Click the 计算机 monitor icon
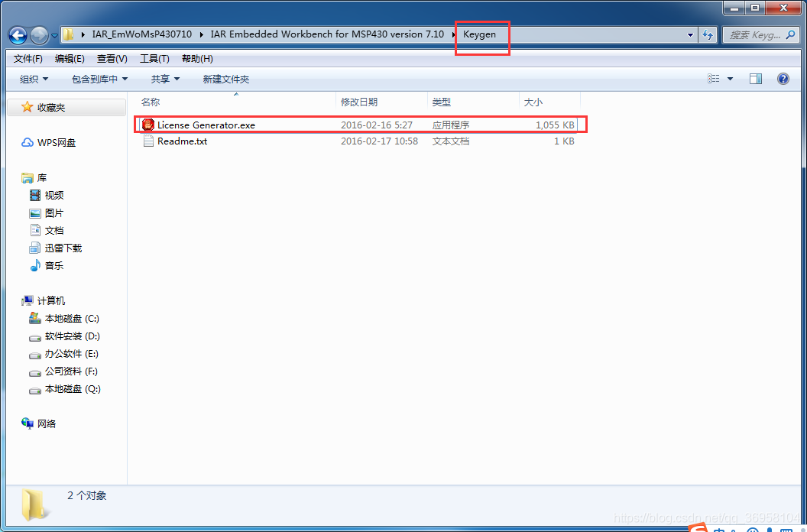Viewport: 807px width, 532px height. (28, 300)
